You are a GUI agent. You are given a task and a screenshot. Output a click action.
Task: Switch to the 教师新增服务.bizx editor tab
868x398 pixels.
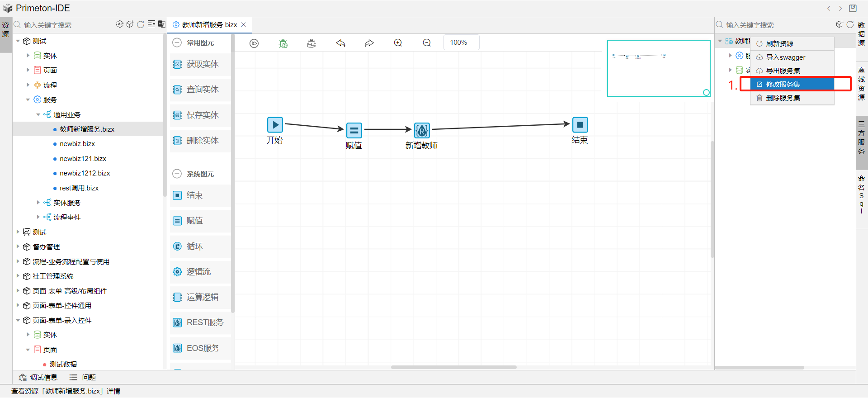209,25
